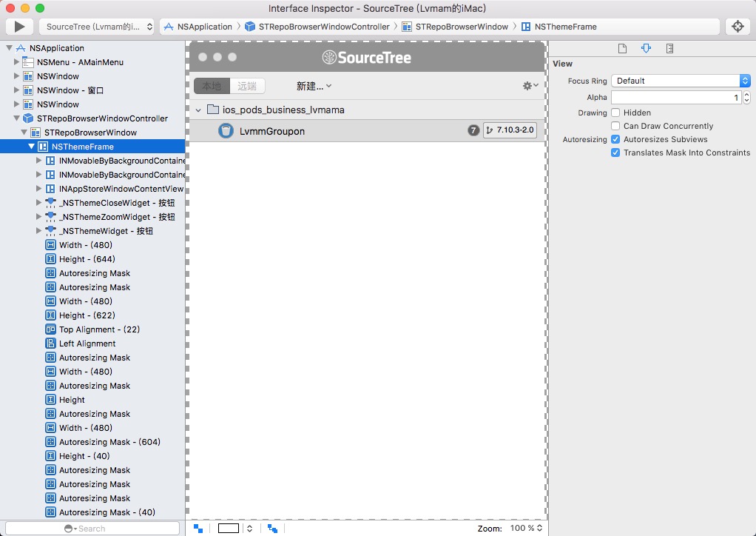Click the crosshair target picker icon
Screen dimensions: 756x536
pyautogui.click(x=737, y=27)
